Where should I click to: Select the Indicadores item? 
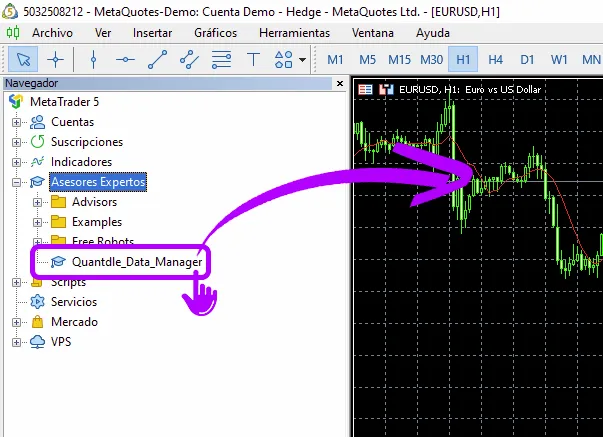click(x=81, y=162)
